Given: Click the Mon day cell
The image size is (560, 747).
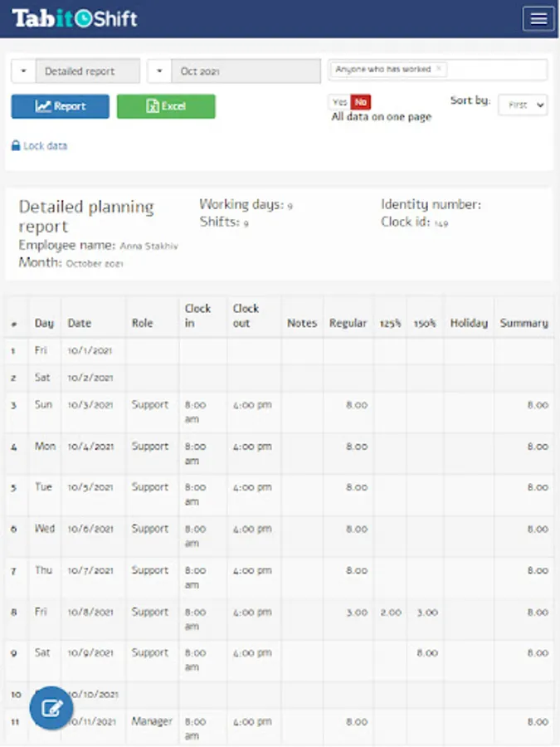Looking at the screenshot, I should pyautogui.click(x=46, y=447).
